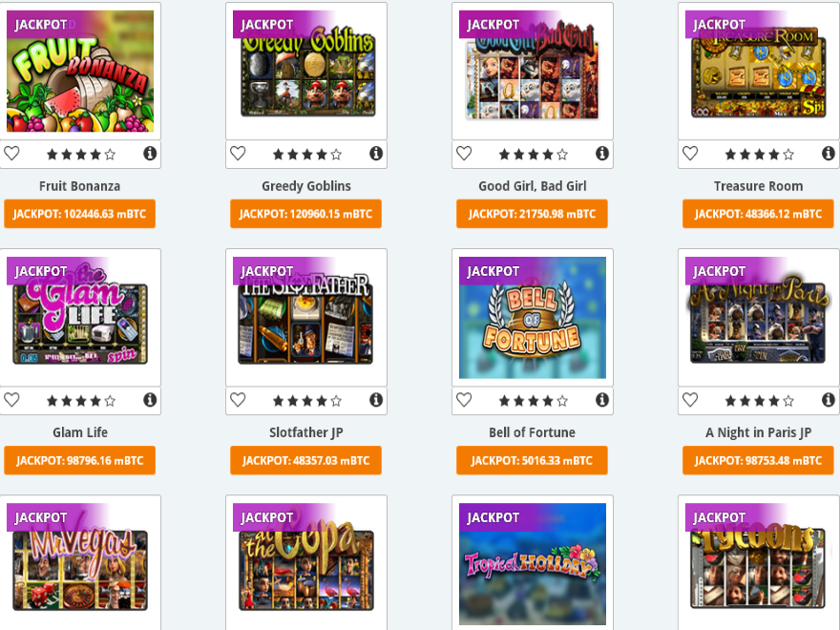Open Tropical Holiday game thumbnail
The width and height of the screenshot is (840, 630).
[533, 564]
